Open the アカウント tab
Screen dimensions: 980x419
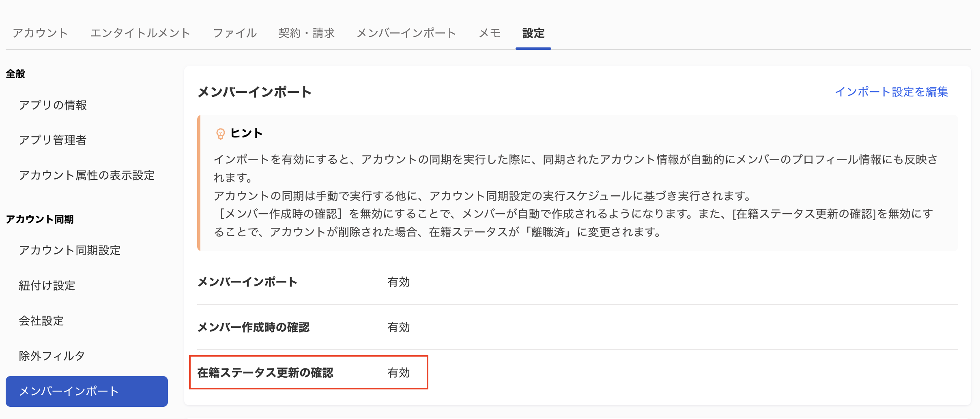(x=40, y=33)
